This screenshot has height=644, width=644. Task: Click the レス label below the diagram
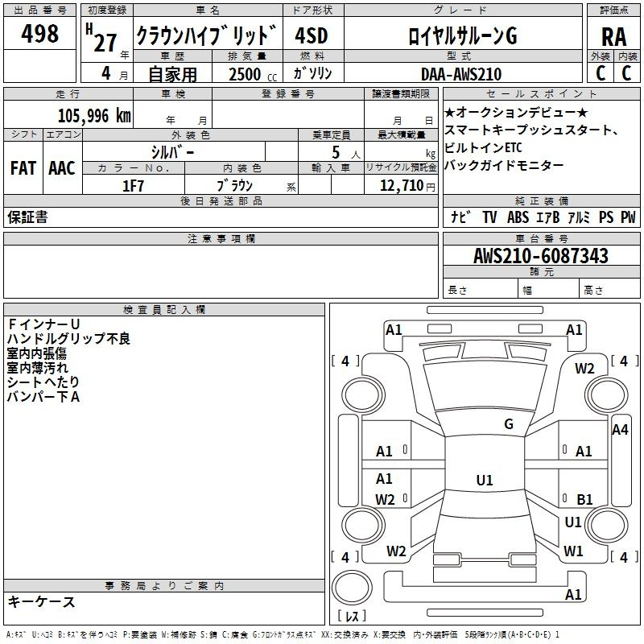coord(351,617)
